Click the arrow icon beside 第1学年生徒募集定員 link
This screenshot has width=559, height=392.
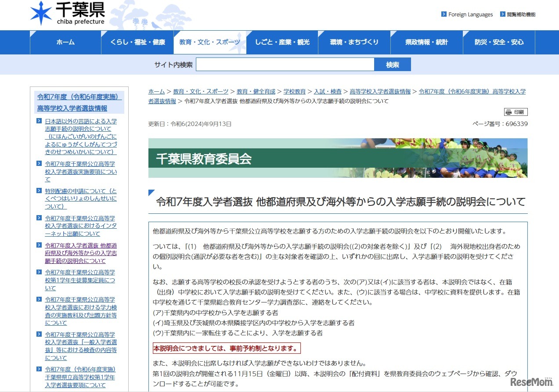pos(39,272)
